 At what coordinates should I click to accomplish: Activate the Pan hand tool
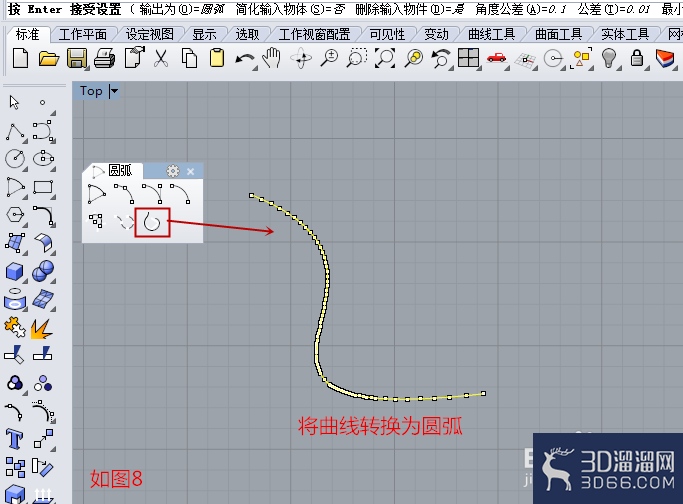point(272,58)
